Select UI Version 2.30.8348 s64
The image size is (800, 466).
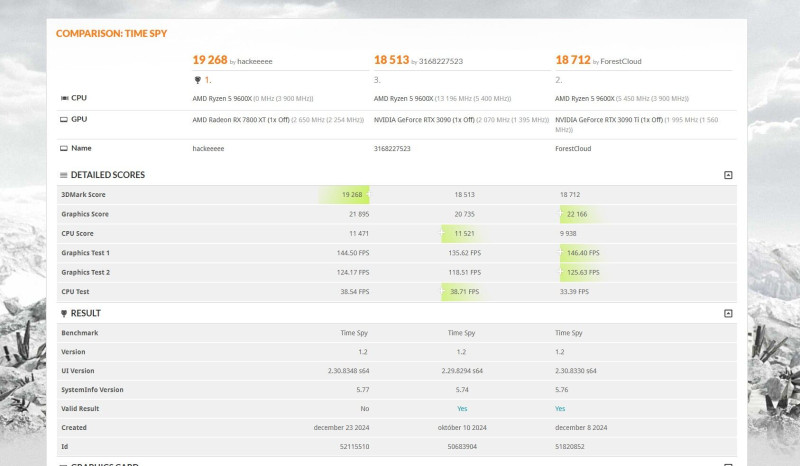click(348, 371)
